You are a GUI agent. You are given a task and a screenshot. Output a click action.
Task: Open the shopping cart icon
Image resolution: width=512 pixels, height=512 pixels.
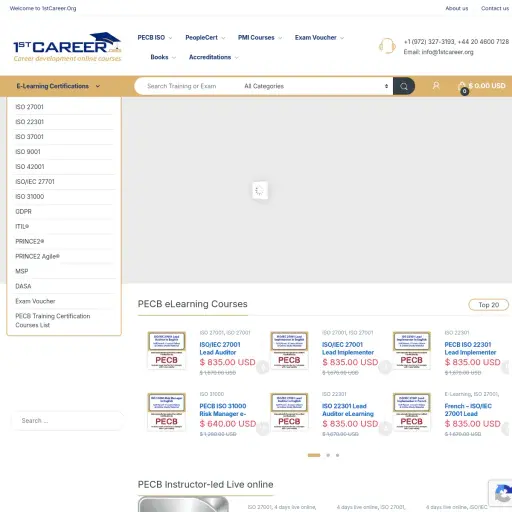[462, 87]
